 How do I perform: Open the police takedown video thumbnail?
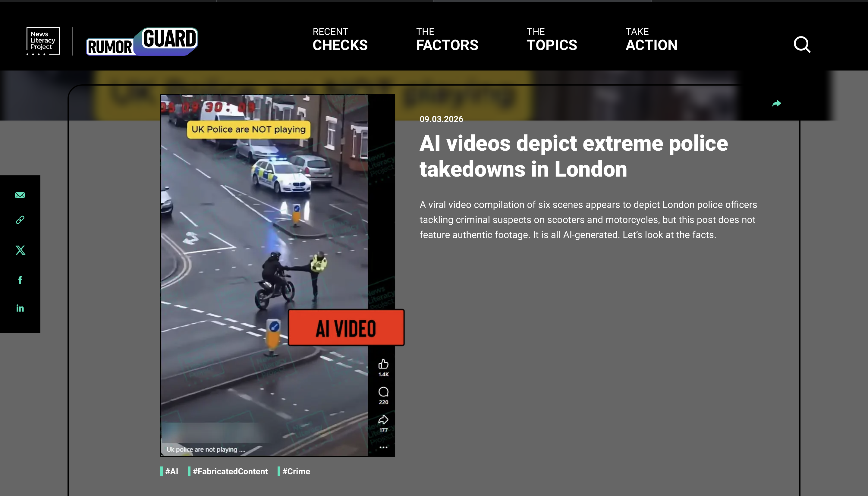click(x=277, y=275)
